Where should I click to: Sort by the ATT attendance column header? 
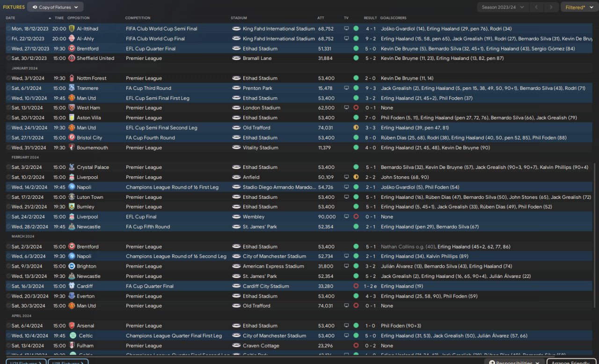click(x=321, y=18)
